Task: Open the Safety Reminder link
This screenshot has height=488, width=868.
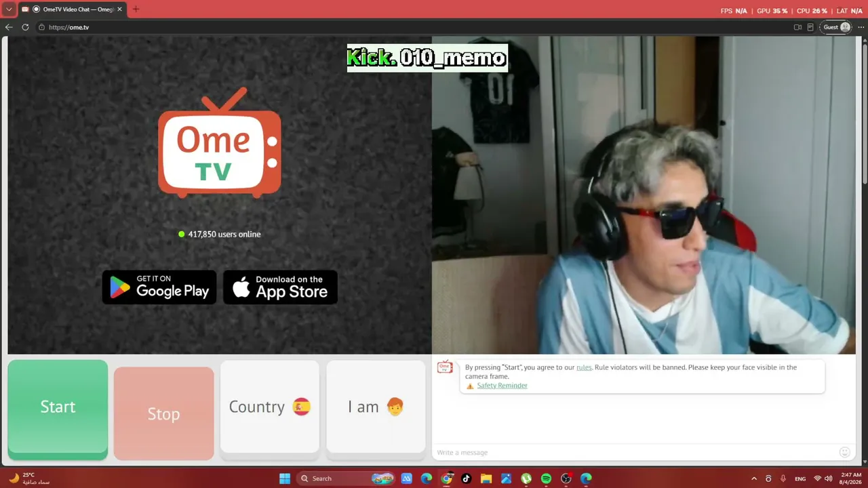Action: (x=502, y=386)
